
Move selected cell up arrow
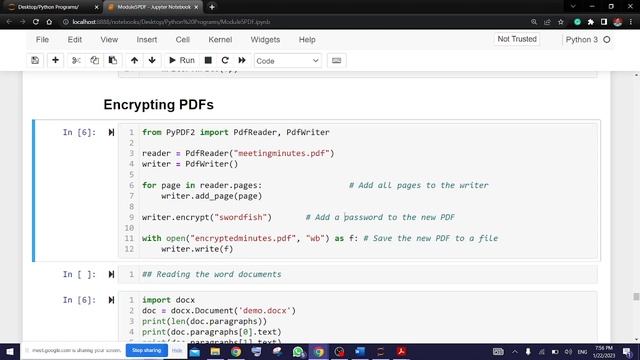pyautogui.click(x=134, y=60)
